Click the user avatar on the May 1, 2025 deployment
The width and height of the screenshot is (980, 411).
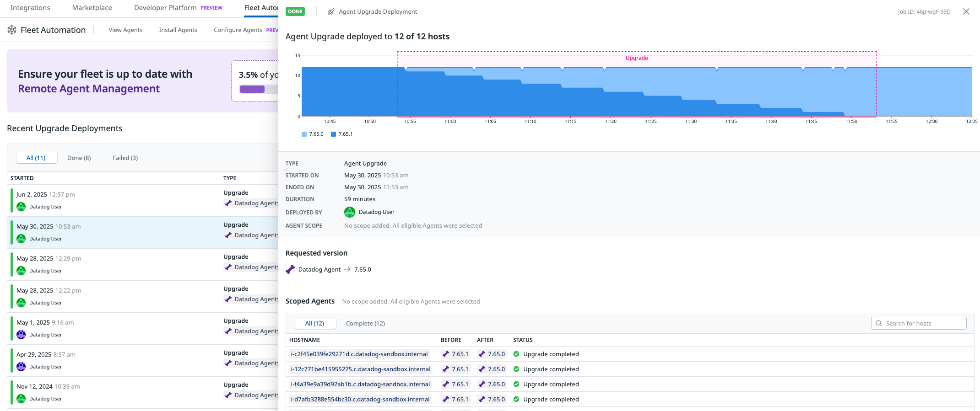21,335
